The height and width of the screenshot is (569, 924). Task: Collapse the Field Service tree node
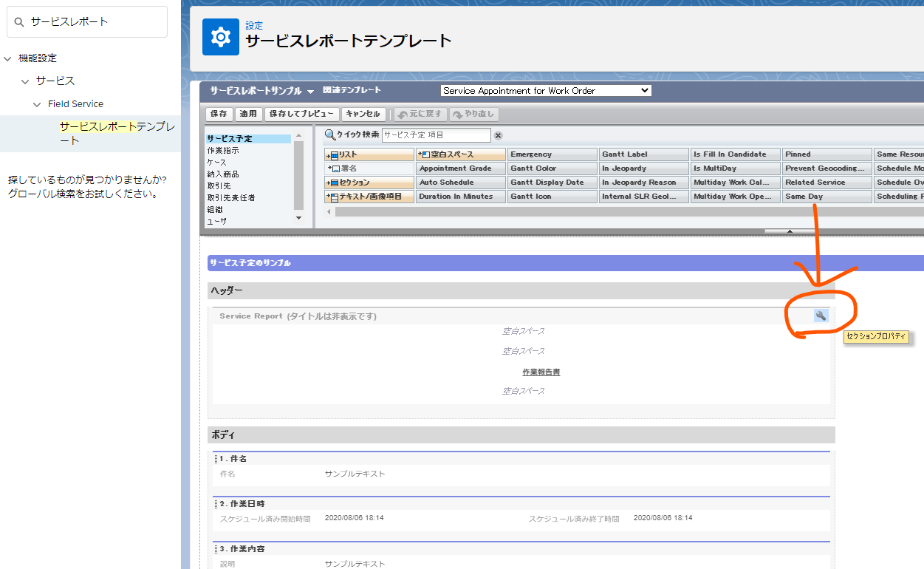pos(37,104)
